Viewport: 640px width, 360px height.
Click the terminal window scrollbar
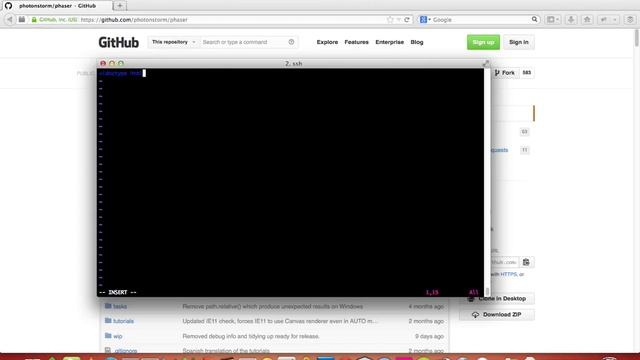(487, 291)
